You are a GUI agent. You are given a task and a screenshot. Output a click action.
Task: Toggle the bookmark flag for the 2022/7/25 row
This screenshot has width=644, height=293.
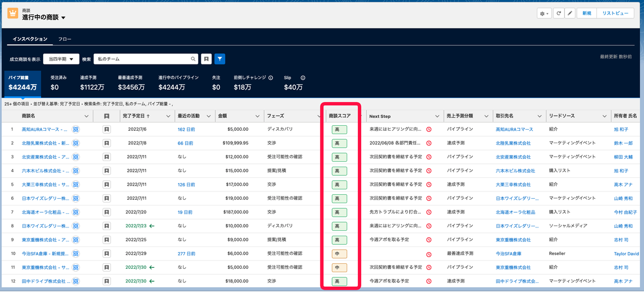point(107,240)
